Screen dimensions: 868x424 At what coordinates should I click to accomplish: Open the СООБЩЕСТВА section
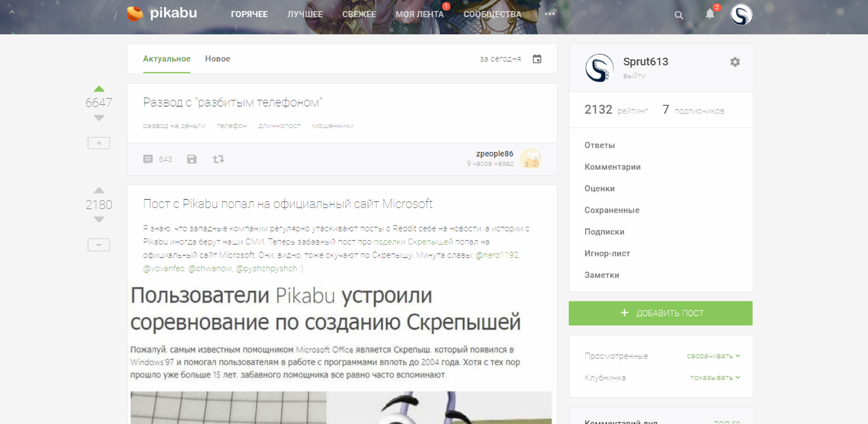(492, 14)
